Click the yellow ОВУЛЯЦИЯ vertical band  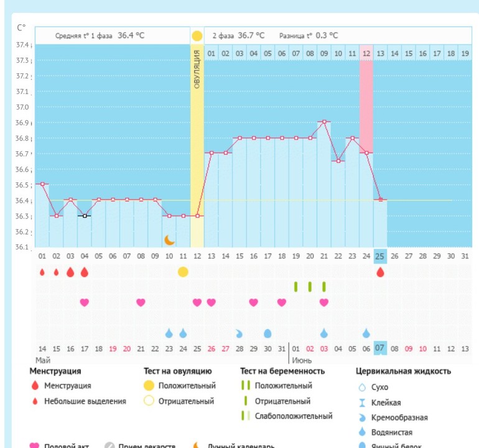point(197,137)
